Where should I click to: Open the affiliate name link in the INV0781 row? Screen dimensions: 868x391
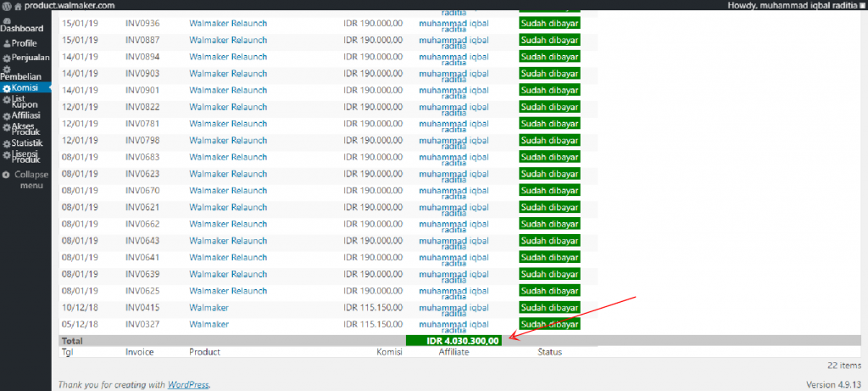[454, 126]
